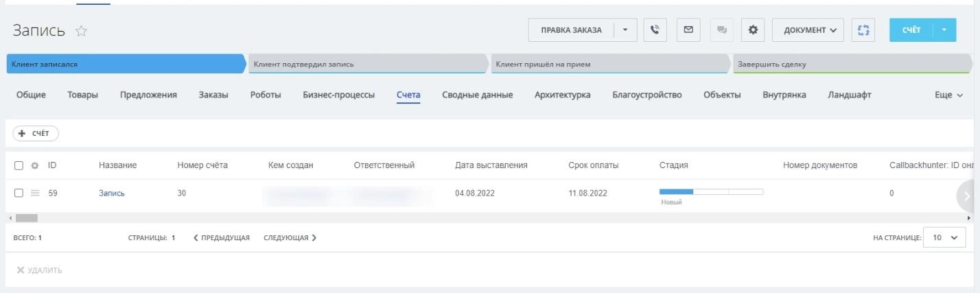Expand the Еще tabs menu

coord(949,95)
